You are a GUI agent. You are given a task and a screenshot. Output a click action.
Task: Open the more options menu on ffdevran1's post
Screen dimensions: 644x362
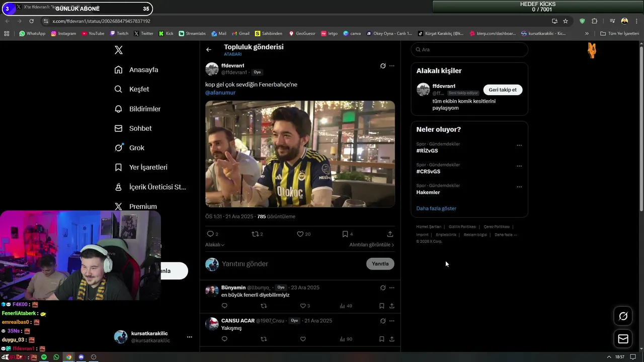coord(392,66)
